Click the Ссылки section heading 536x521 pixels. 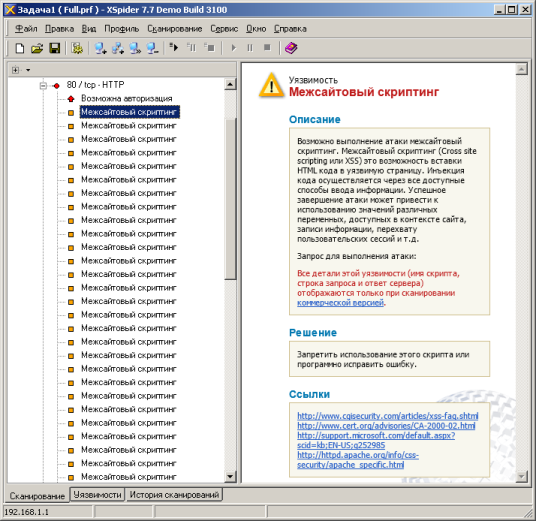tap(309, 394)
